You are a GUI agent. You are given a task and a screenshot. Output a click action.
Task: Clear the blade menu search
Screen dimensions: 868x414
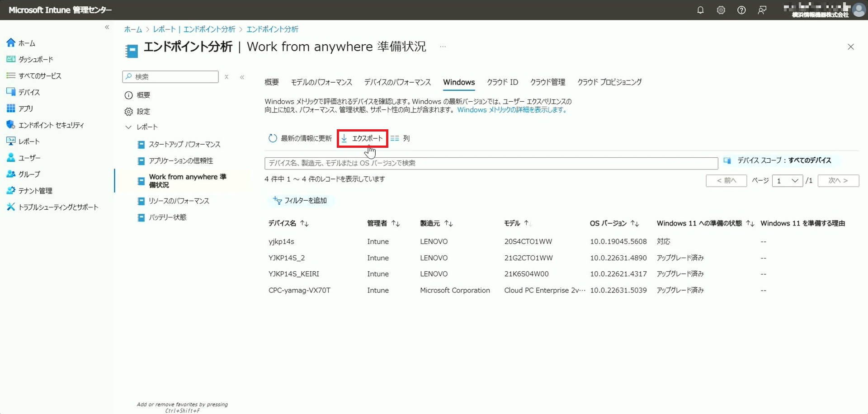pos(226,77)
